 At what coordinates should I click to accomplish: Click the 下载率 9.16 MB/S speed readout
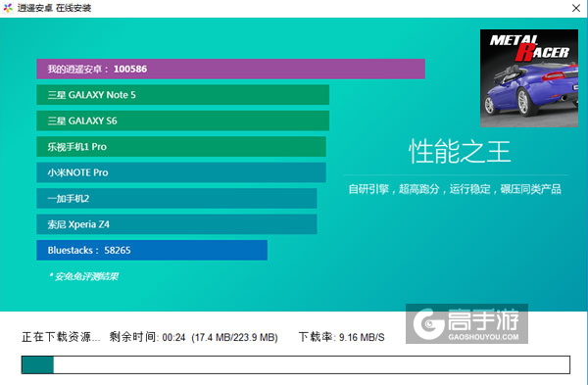coord(342,337)
